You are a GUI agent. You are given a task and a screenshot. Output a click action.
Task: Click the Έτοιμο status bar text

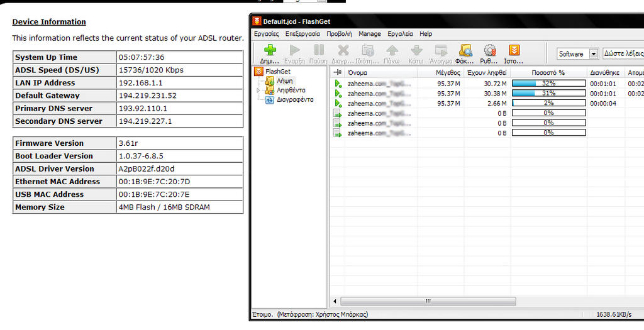[x=262, y=314]
